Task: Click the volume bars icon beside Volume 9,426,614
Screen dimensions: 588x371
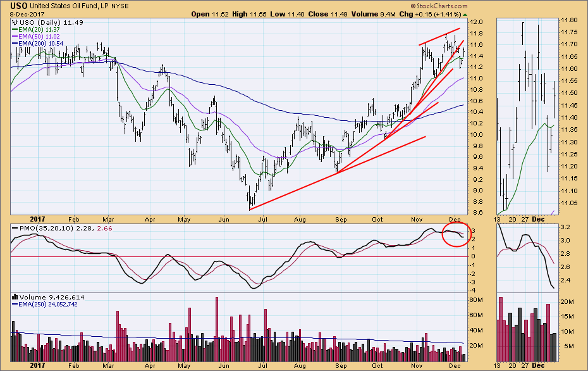Action: (15, 297)
